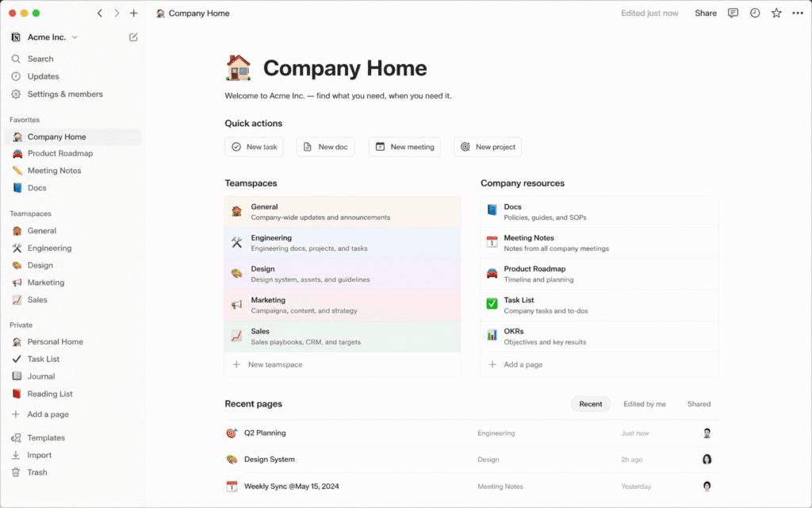This screenshot has height=508, width=812.
Task: Click New teamspace below Sales
Action: click(343, 364)
